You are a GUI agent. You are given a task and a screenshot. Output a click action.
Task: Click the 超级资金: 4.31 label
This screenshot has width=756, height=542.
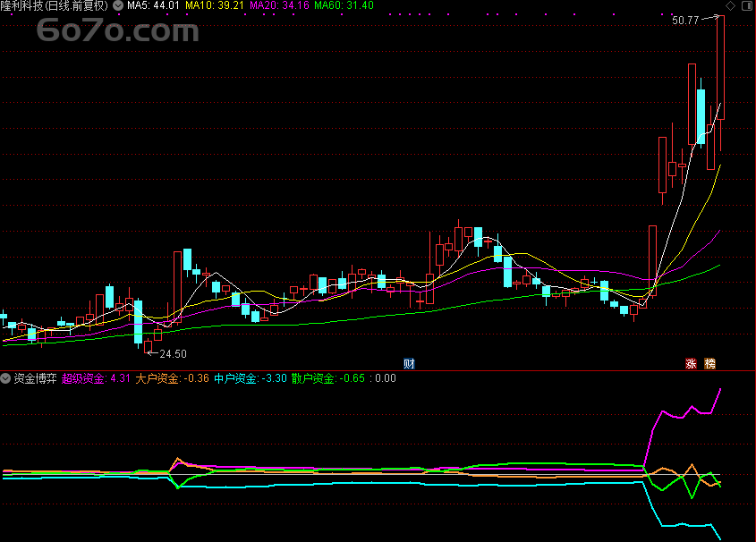(96, 378)
